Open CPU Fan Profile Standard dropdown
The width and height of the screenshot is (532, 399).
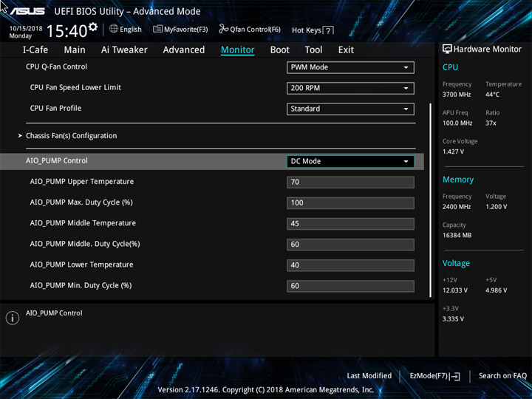click(350, 109)
